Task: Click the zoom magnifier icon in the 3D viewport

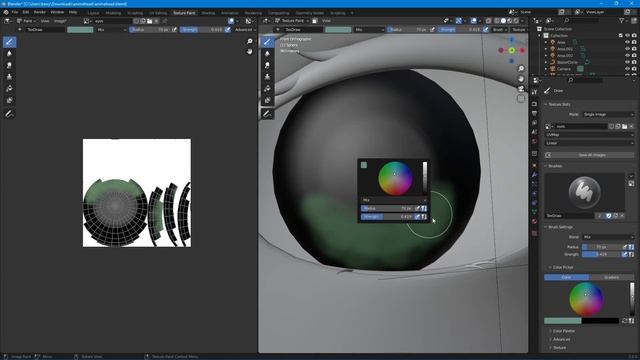Action: pos(521,69)
